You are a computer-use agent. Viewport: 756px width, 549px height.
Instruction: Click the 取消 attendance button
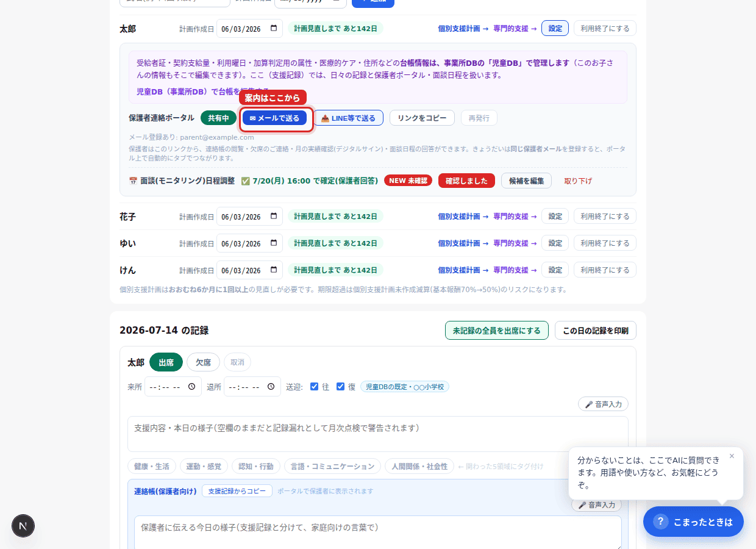237,362
